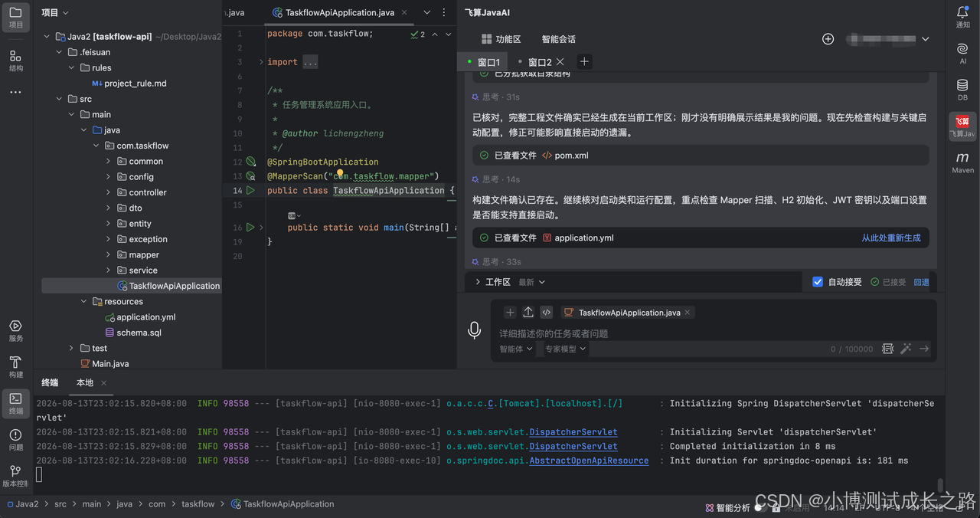Remove the TaskflowApiApplication.java attachment chip
Screen dimensions: 980x518
pyautogui.click(x=688, y=313)
